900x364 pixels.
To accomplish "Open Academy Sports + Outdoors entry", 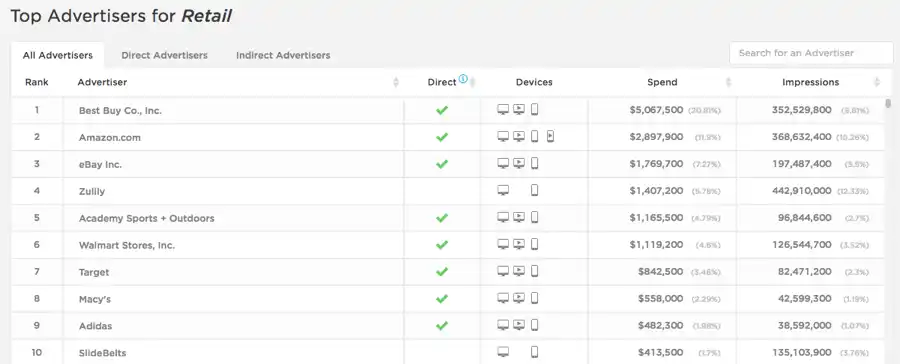I will [146, 218].
